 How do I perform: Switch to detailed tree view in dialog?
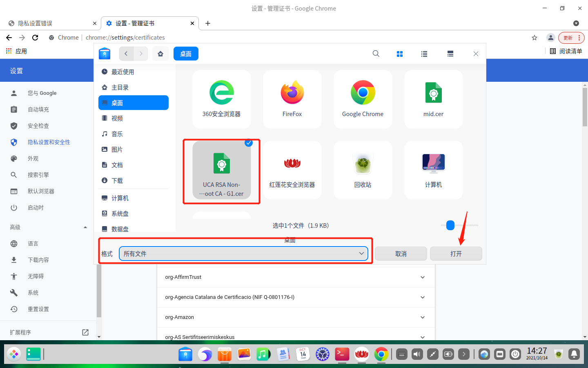point(450,54)
